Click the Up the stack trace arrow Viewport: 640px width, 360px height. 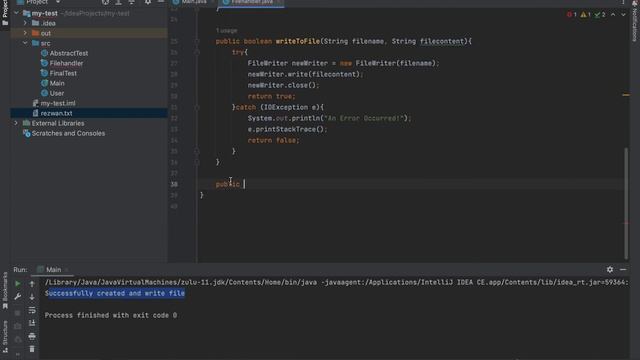pos(32,284)
